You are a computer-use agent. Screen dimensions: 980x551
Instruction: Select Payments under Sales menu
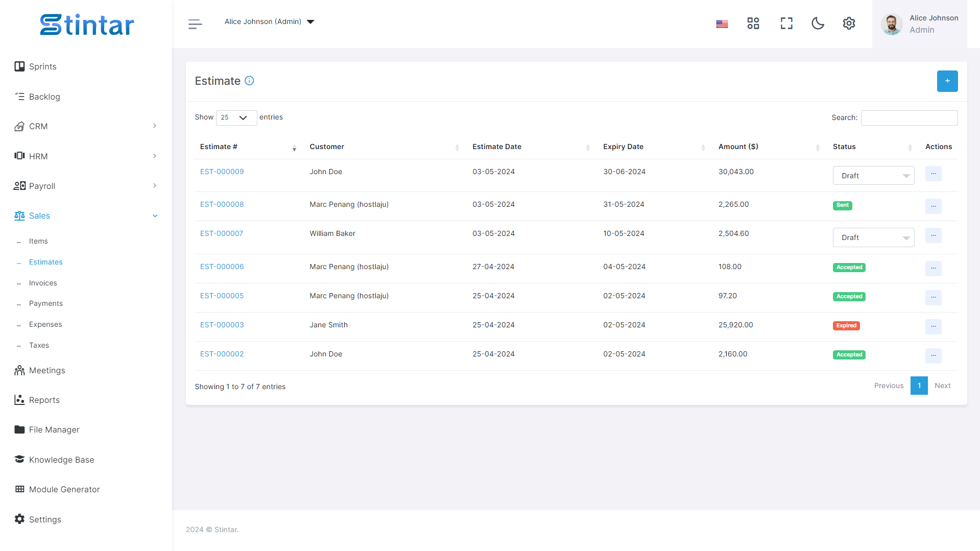(46, 303)
